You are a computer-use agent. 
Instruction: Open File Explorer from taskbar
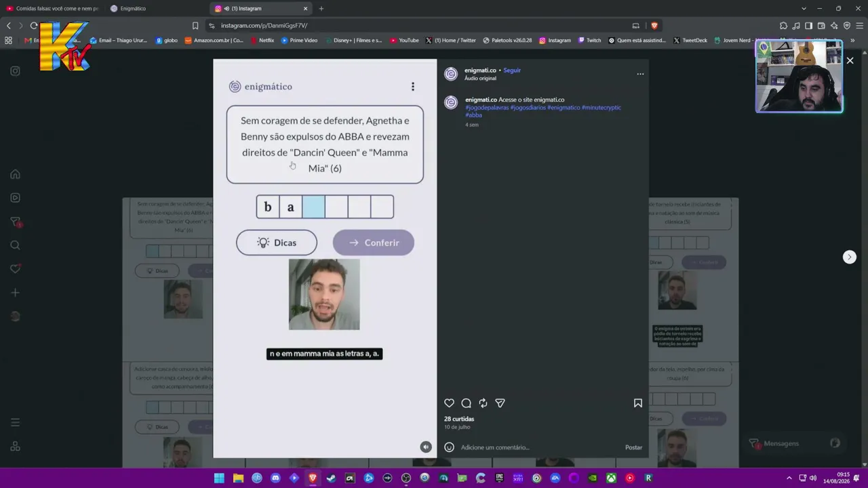[x=238, y=479]
